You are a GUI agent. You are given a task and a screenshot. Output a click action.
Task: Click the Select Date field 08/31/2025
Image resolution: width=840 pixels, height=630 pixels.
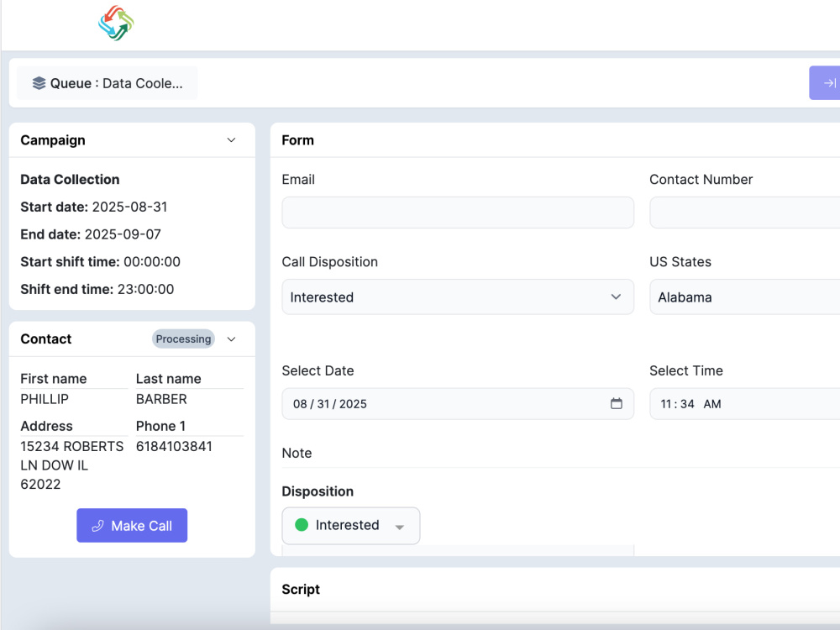pyautogui.click(x=458, y=404)
